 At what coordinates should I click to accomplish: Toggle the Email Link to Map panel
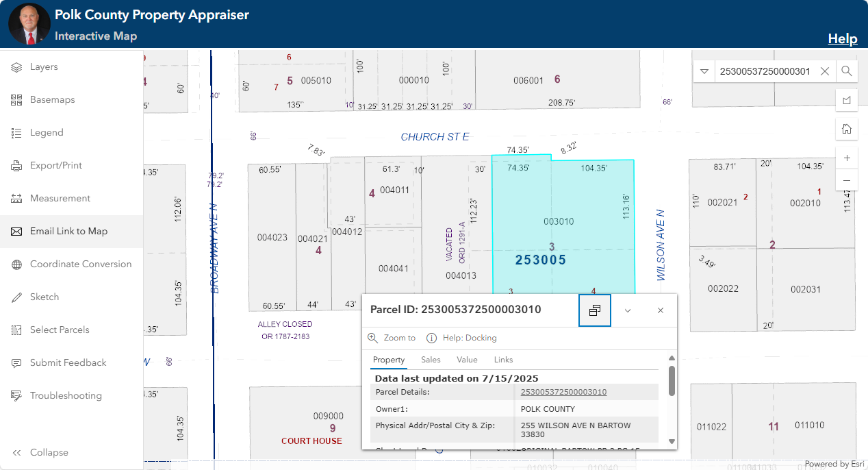pyautogui.click(x=68, y=231)
